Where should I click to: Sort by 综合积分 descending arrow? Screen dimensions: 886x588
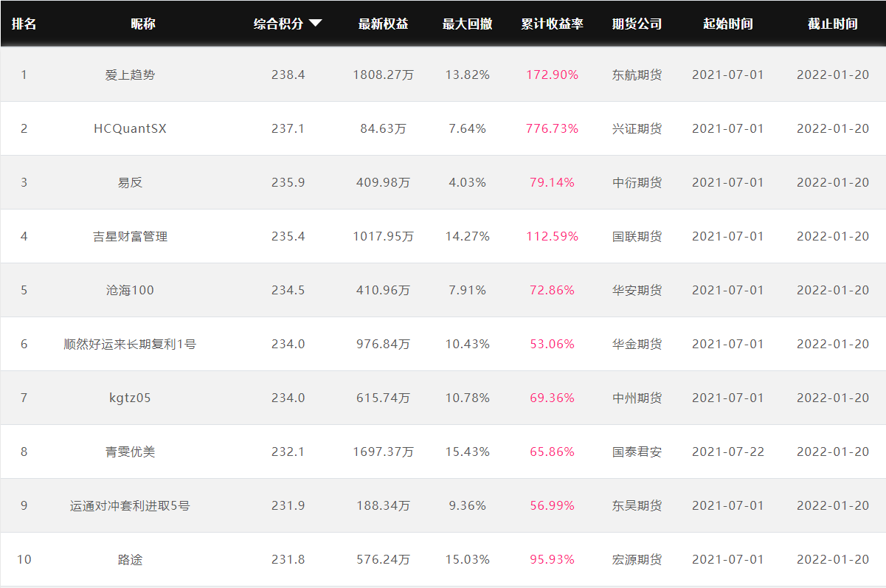point(315,24)
